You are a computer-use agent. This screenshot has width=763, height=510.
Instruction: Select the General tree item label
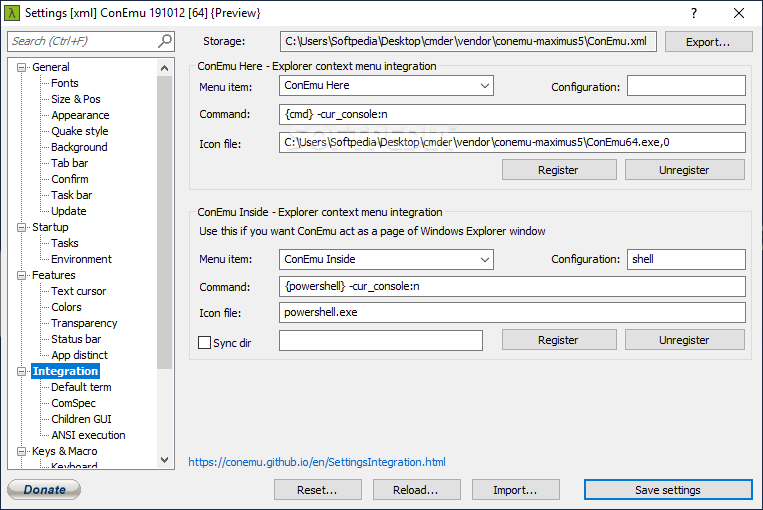(x=51, y=67)
